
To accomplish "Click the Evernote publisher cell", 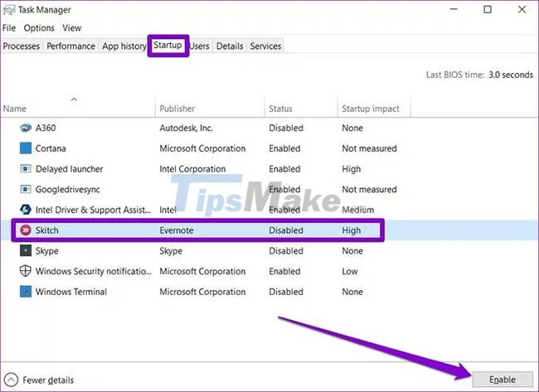I will tap(177, 230).
